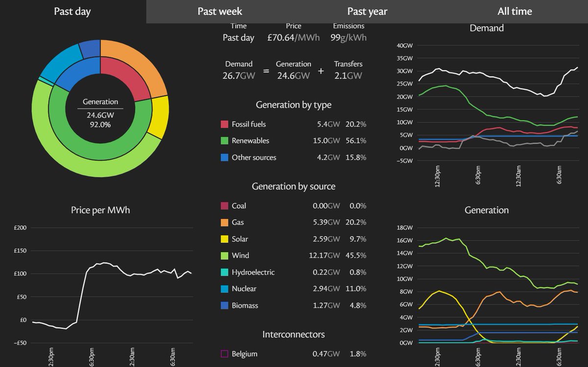Click the Solar yellow swatch
The height and width of the screenshot is (367, 588).
(x=225, y=239)
